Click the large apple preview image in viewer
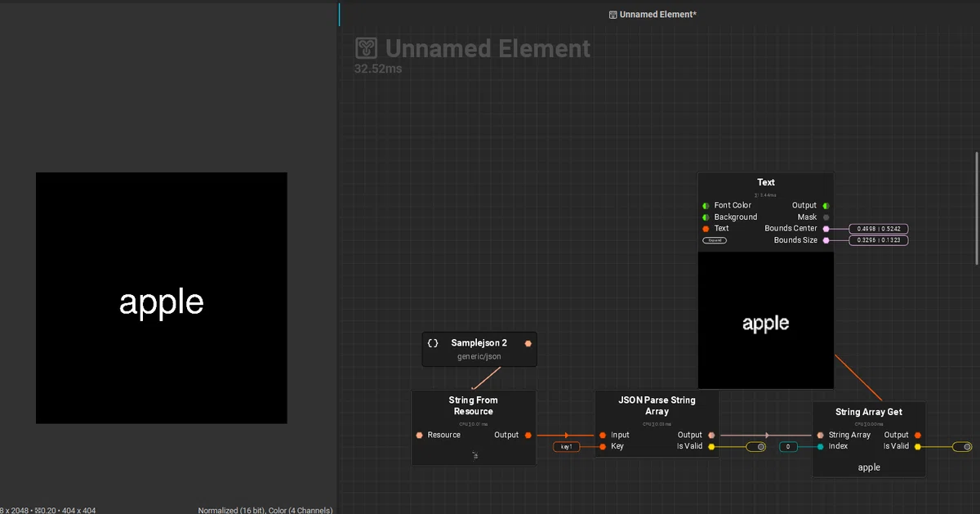Screen dimensions: 980x514 coord(162,298)
